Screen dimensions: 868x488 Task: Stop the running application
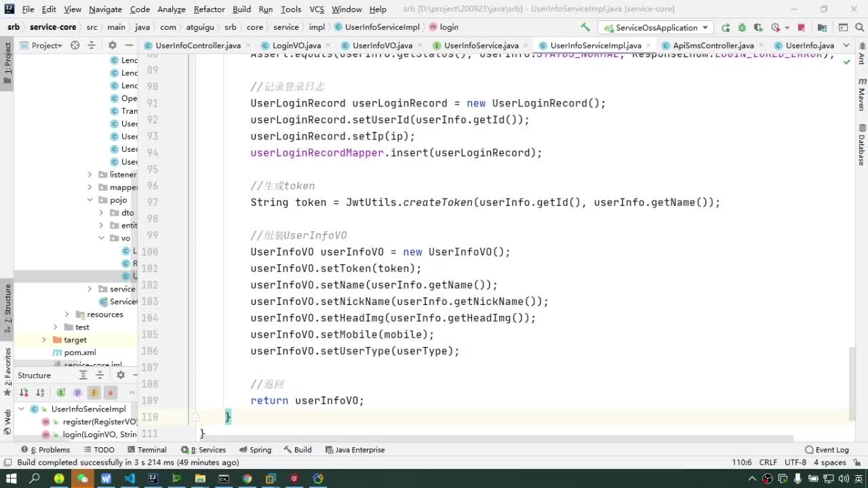[x=802, y=28]
